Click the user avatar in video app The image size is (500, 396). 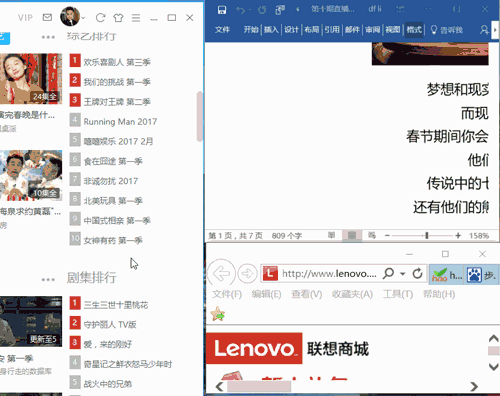click(x=70, y=16)
